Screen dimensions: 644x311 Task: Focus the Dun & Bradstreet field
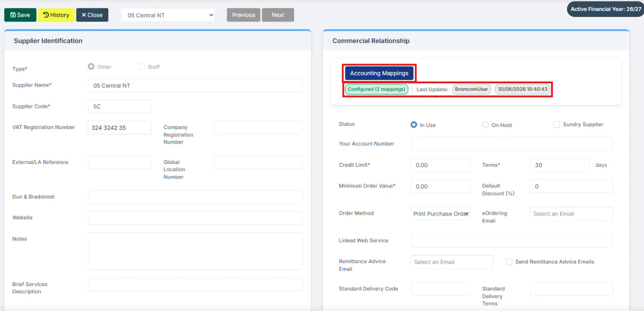point(195,197)
